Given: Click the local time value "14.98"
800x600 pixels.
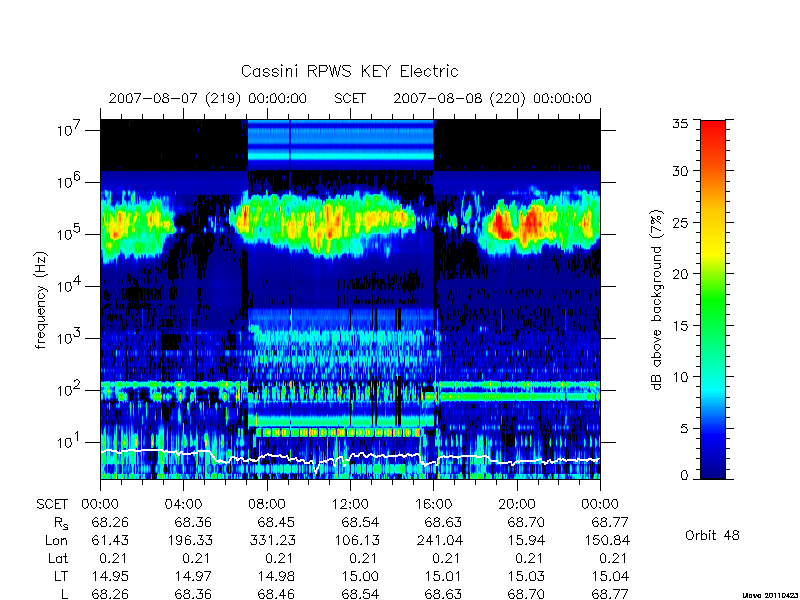Looking at the screenshot, I should click(276, 577).
